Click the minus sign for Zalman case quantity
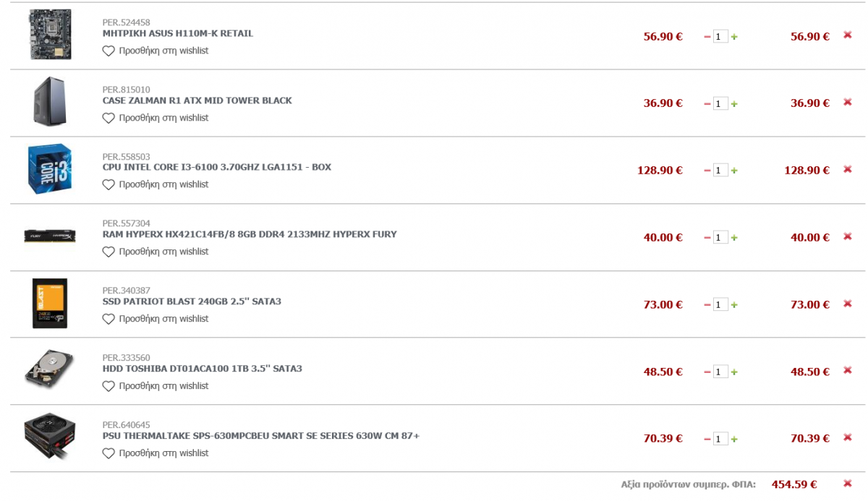868x501 pixels. pos(707,104)
